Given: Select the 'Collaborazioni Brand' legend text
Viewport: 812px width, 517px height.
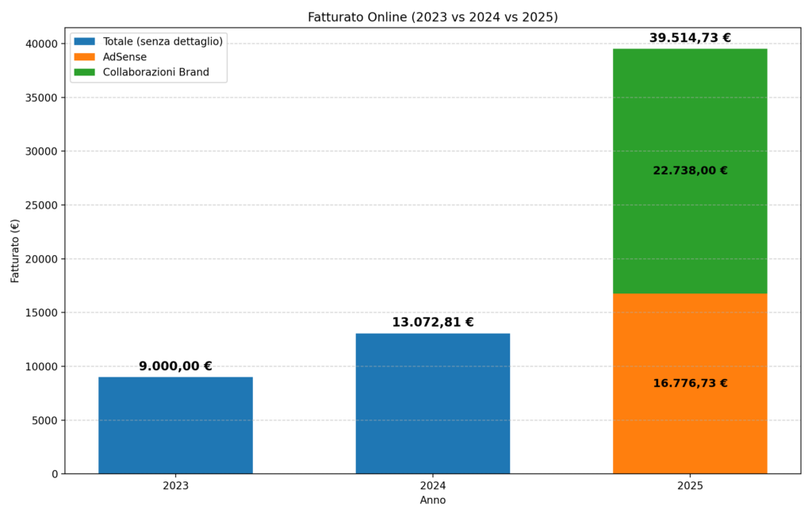Looking at the screenshot, I should (x=156, y=72).
